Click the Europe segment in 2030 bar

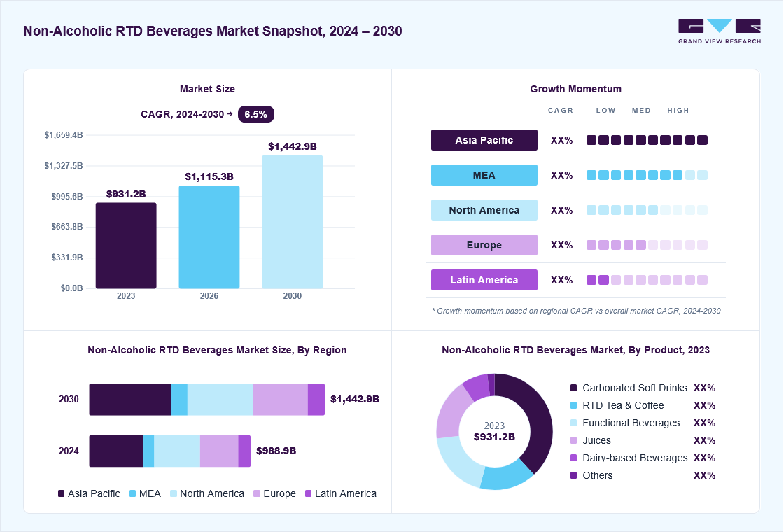[281, 400]
